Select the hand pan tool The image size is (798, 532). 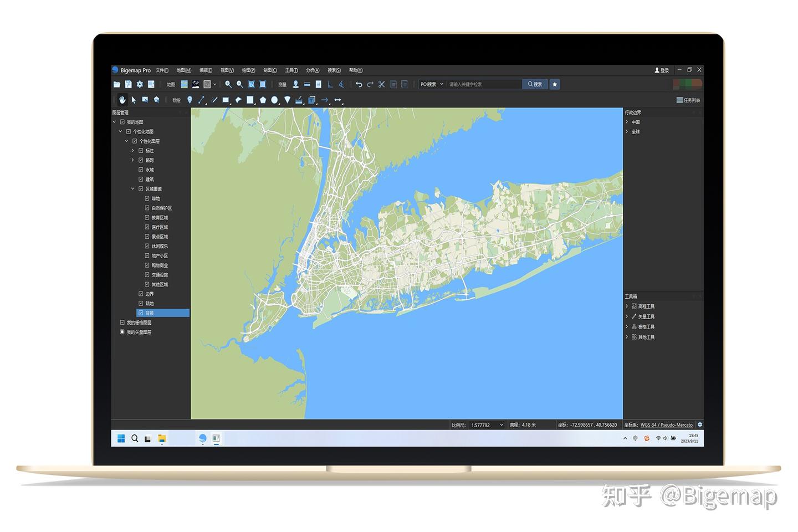122,100
